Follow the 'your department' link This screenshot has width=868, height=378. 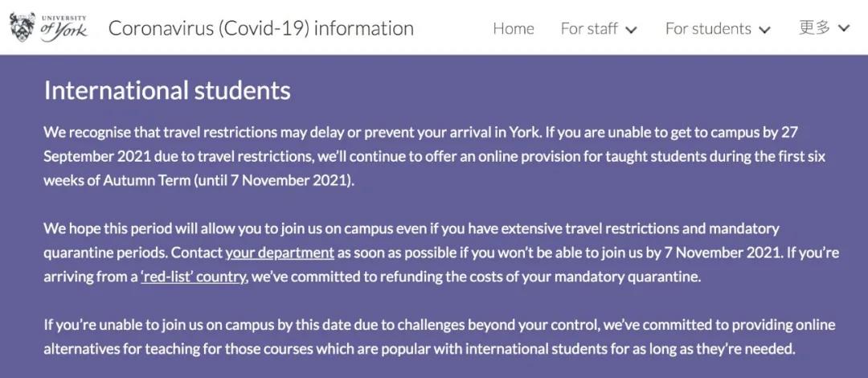pyautogui.click(x=280, y=253)
